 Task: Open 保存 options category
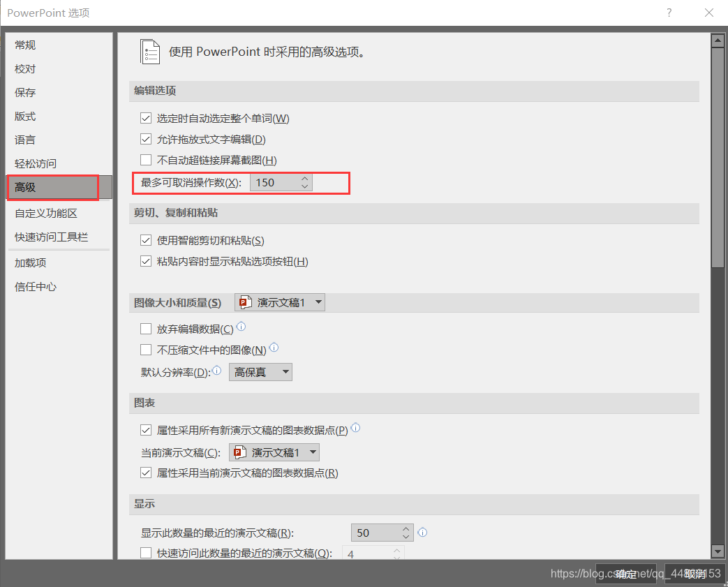click(59, 92)
